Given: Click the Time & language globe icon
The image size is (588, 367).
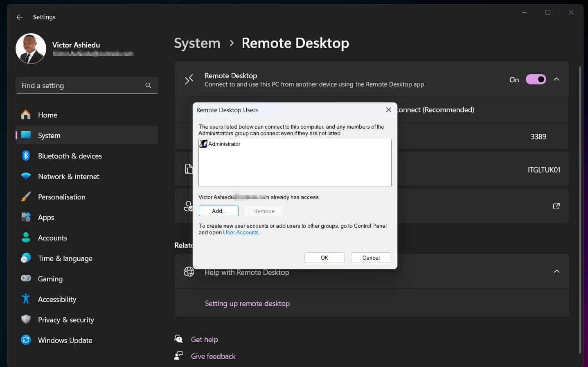Looking at the screenshot, I should [x=26, y=258].
